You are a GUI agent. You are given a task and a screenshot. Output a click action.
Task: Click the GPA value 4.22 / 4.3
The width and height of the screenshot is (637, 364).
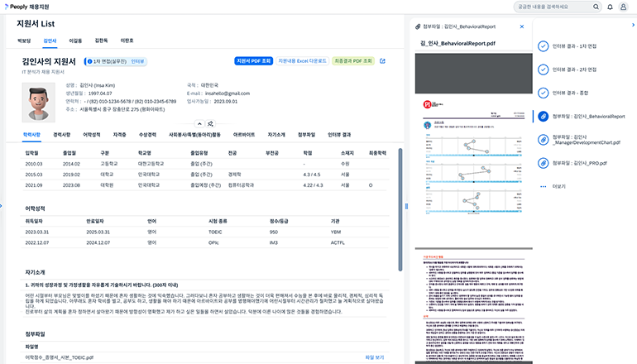[x=314, y=185]
